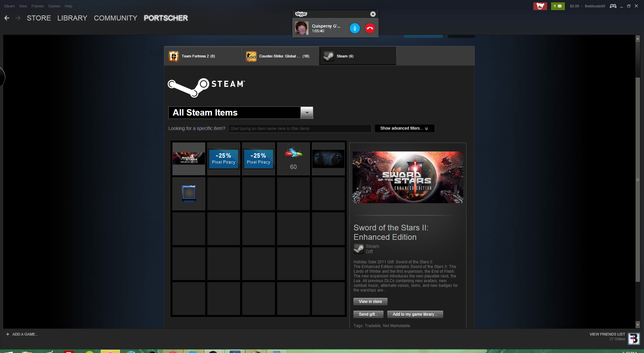
Task: Hang up the Skype call
Action: click(370, 28)
